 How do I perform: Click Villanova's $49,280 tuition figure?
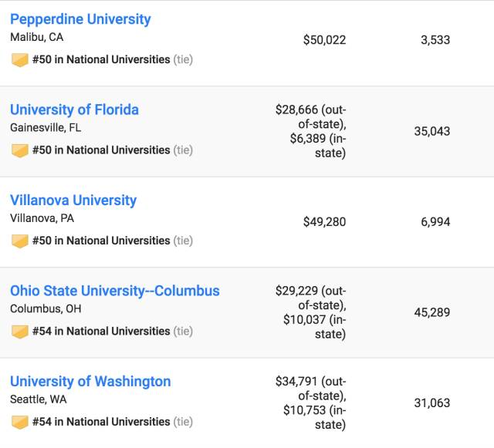(x=324, y=222)
